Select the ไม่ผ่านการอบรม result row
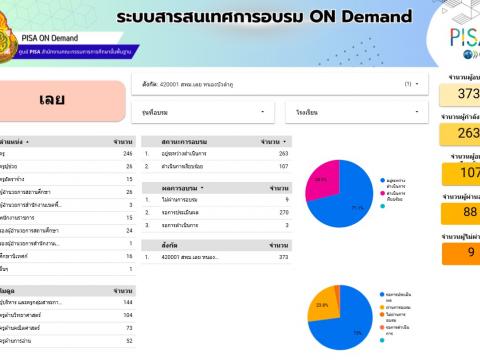Viewport: 480px width, 360px height. 217,200
